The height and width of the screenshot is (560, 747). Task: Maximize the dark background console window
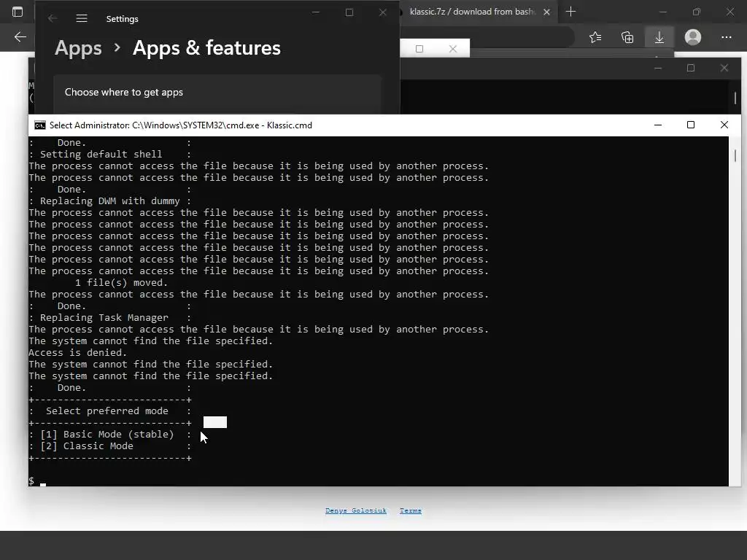pos(691,68)
